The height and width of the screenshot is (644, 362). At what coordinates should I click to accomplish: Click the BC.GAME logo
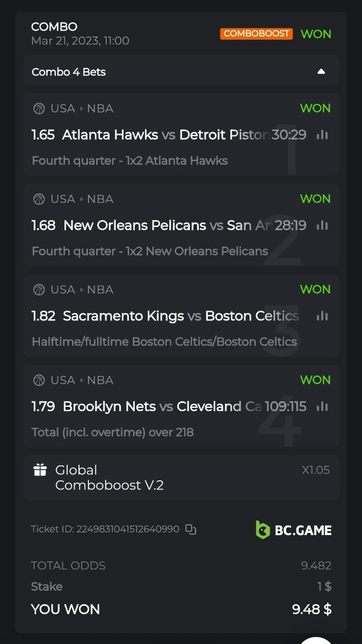[293, 530]
